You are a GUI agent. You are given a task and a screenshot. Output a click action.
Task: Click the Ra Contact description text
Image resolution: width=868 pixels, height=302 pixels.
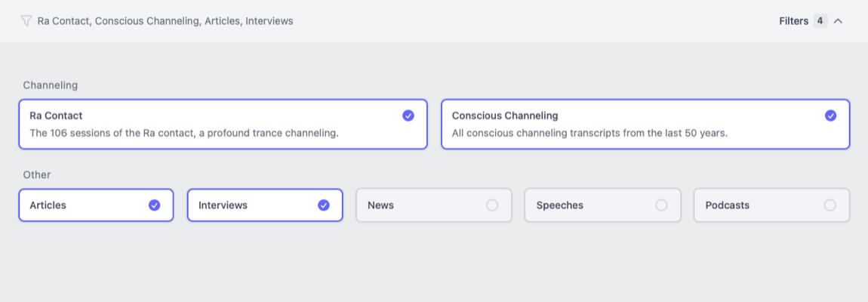pyautogui.click(x=183, y=134)
